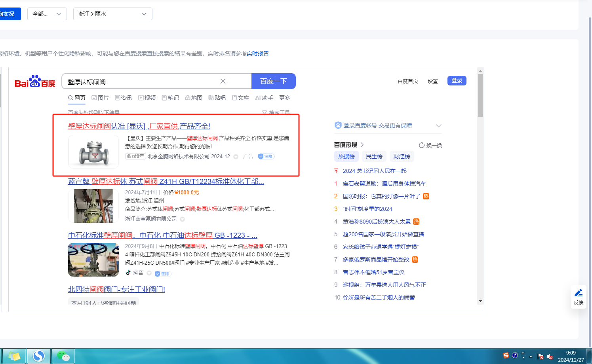Screen dimensions: 592x364
Task: Click the Douyin source icon
Action: pyautogui.click(x=128, y=273)
